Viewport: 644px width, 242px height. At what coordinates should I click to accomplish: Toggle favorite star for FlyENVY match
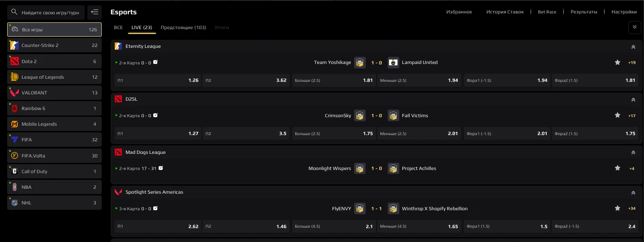click(618, 208)
